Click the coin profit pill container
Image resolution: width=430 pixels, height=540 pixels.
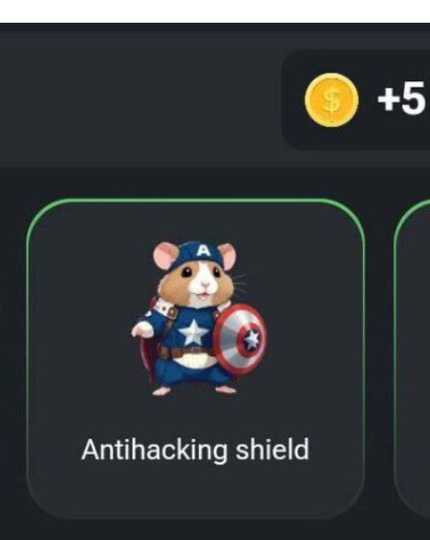(x=356, y=100)
